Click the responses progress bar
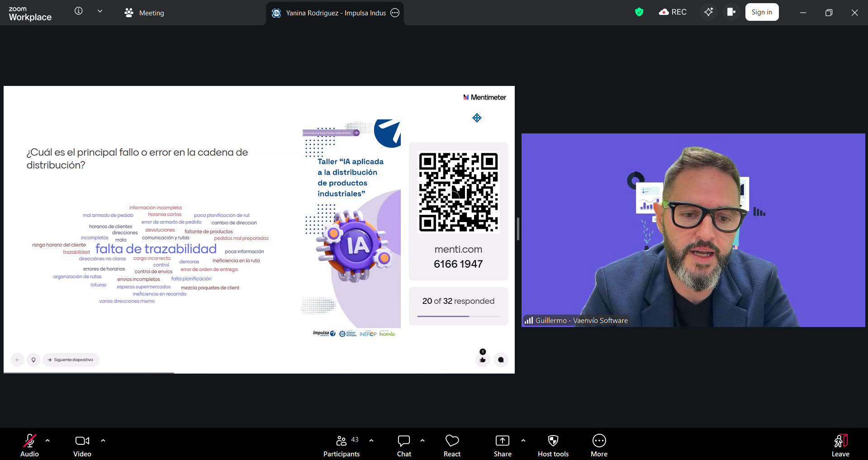The image size is (868, 460). 458,316
